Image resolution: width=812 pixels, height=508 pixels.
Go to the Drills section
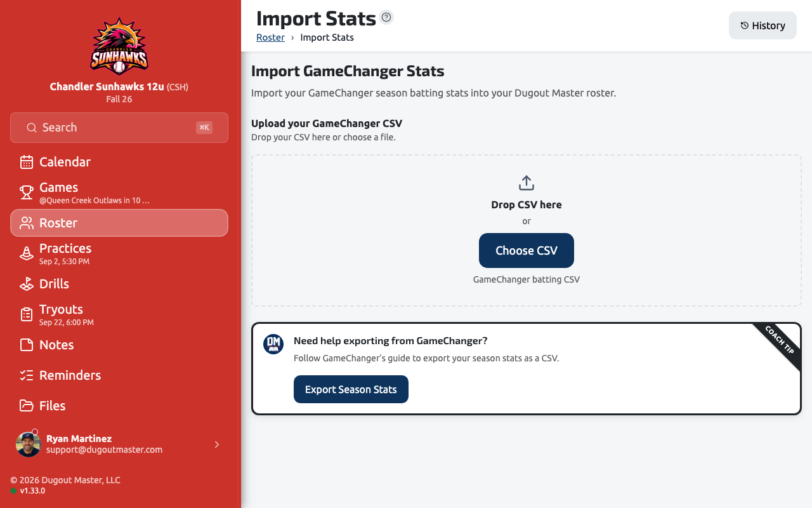click(119, 284)
